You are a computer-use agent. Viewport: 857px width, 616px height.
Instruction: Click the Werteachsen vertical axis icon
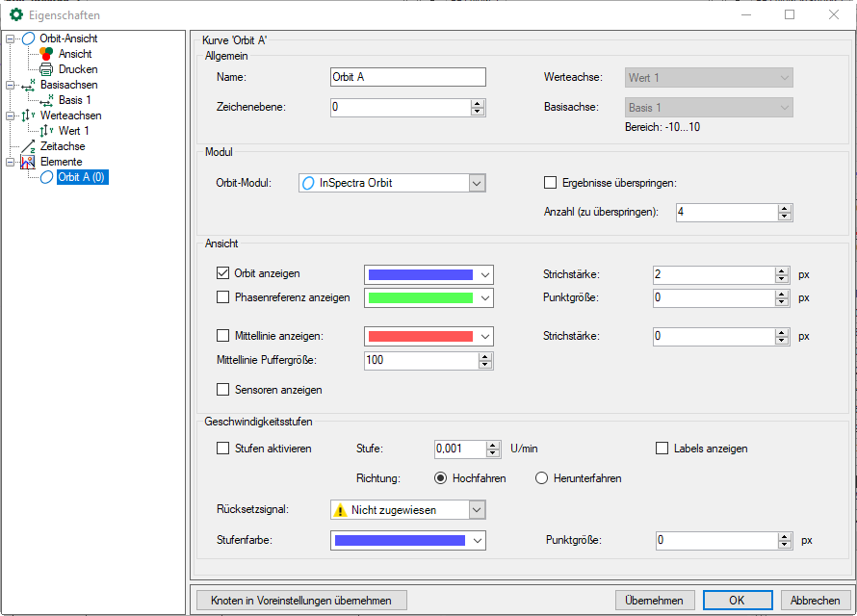[x=29, y=115]
